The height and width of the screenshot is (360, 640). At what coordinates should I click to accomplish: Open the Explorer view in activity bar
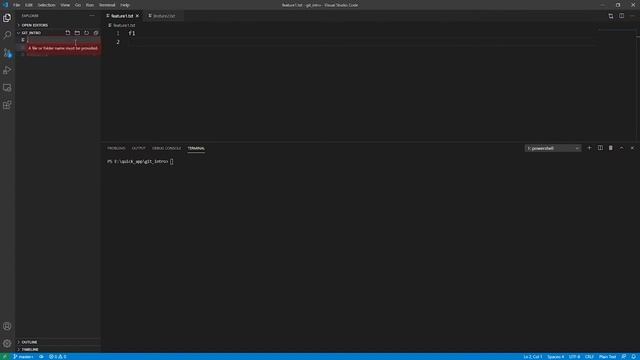click(7, 18)
